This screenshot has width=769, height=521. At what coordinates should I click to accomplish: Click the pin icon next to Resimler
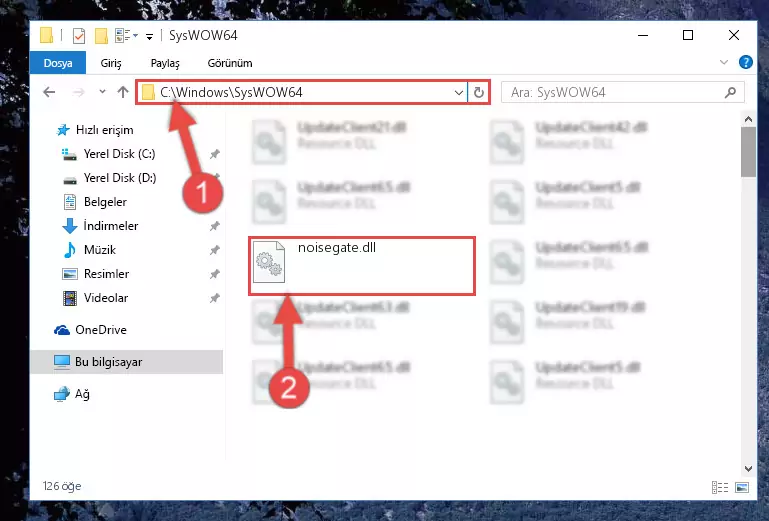pyautogui.click(x=214, y=274)
